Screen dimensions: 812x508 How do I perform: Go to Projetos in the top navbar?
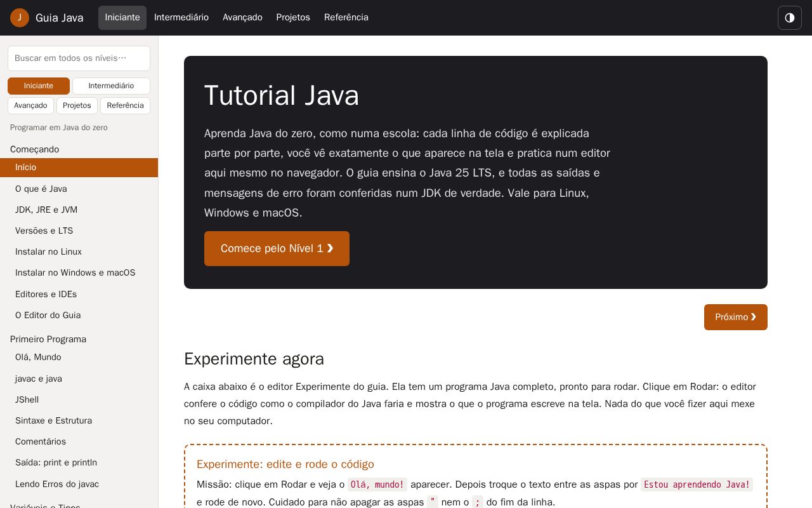[293, 18]
